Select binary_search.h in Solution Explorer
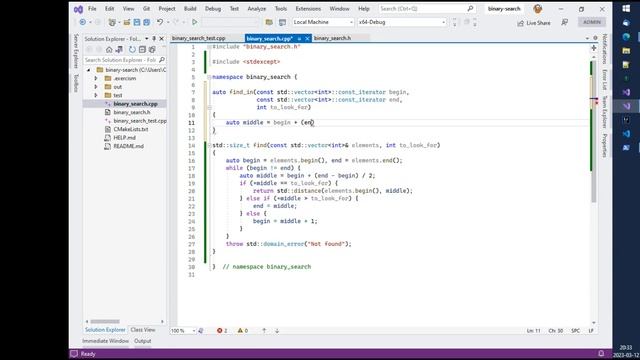This screenshot has height=360, width=640. pos(131,112)
